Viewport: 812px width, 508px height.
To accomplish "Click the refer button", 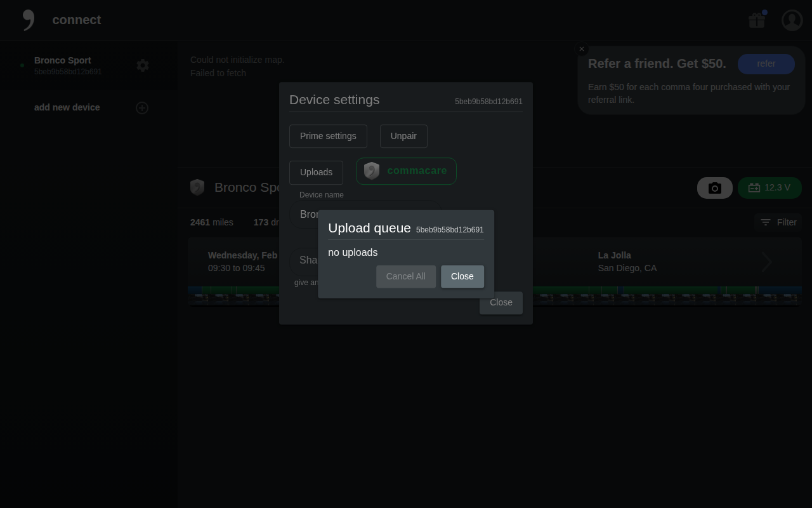I will [x=766, y=63].
